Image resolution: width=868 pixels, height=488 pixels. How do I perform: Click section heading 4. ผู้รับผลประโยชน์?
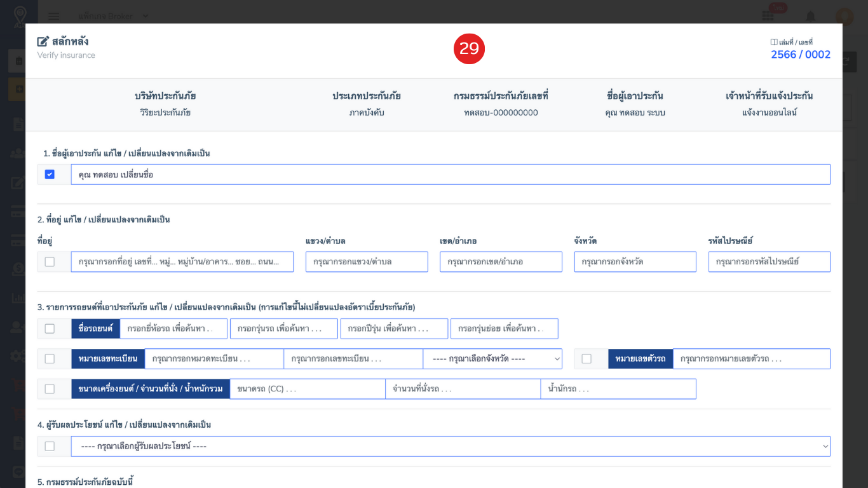point(124,424)
